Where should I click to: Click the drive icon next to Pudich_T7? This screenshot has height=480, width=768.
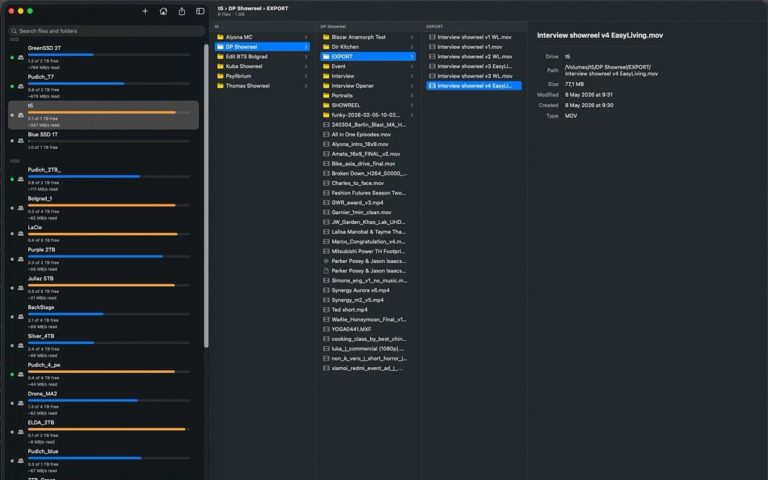point(21,86)
